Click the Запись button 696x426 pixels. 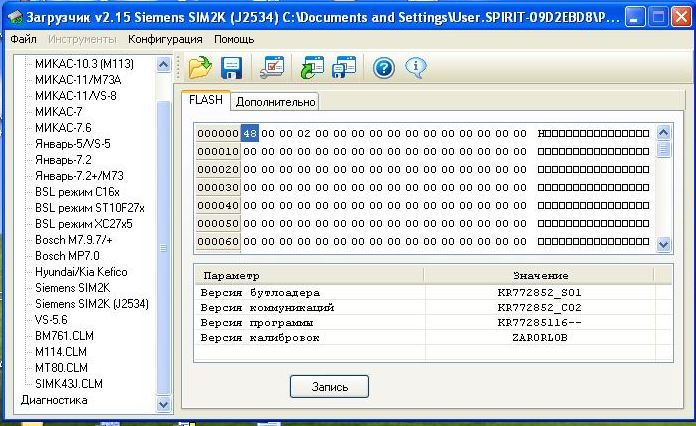[329, 387]
